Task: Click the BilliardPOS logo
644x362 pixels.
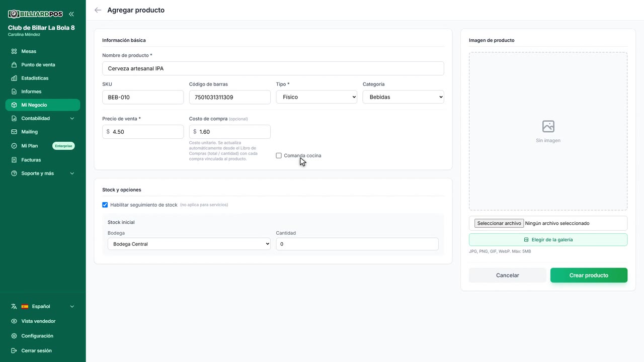Action: pyautogui.click(x=35, y=14)
